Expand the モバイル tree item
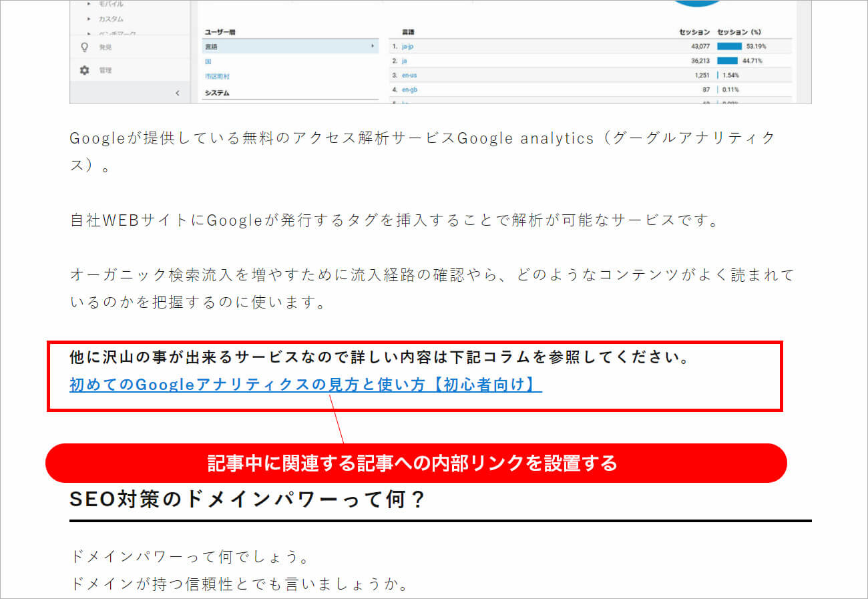Image resolution: width=868 pixels, height=599 pixels. [88, 4]
